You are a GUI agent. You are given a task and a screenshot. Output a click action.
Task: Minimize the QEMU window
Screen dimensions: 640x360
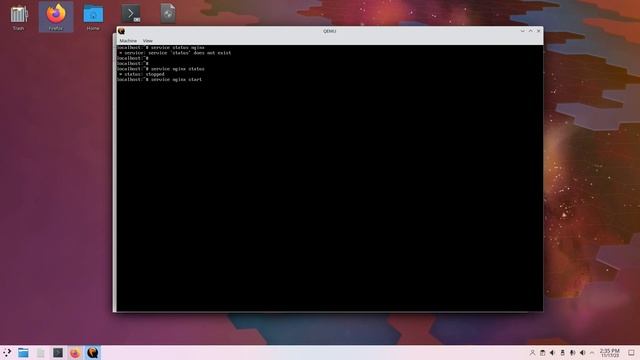coord(522,31)
